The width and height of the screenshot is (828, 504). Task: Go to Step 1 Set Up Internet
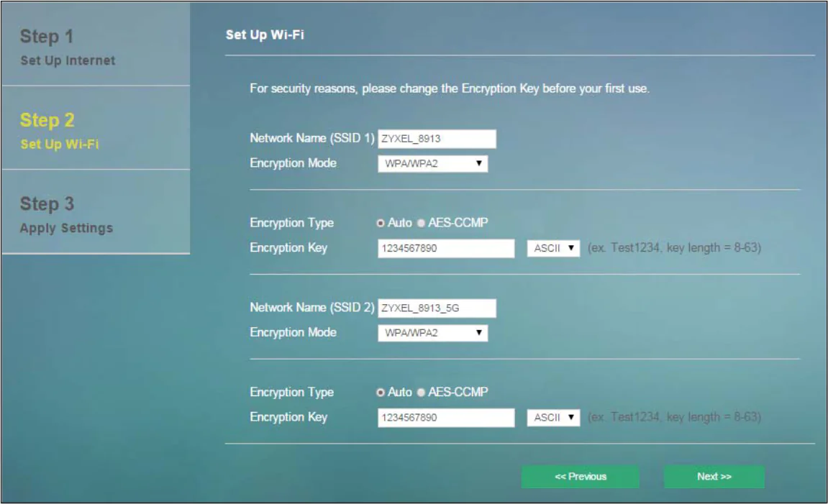click(95, 47)
